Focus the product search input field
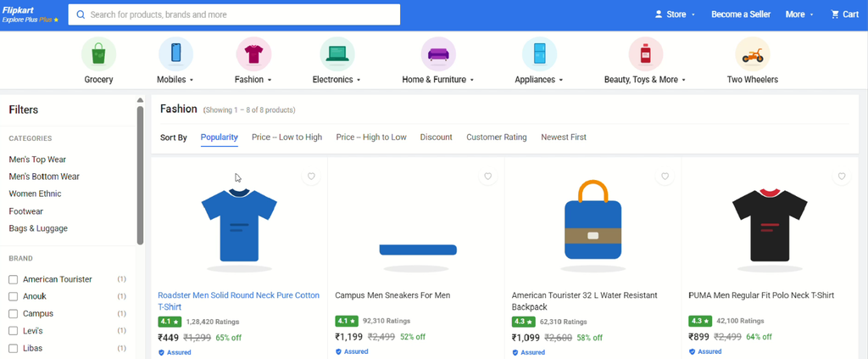Viewport: 868px width, 359px height. tap(234, 14)
